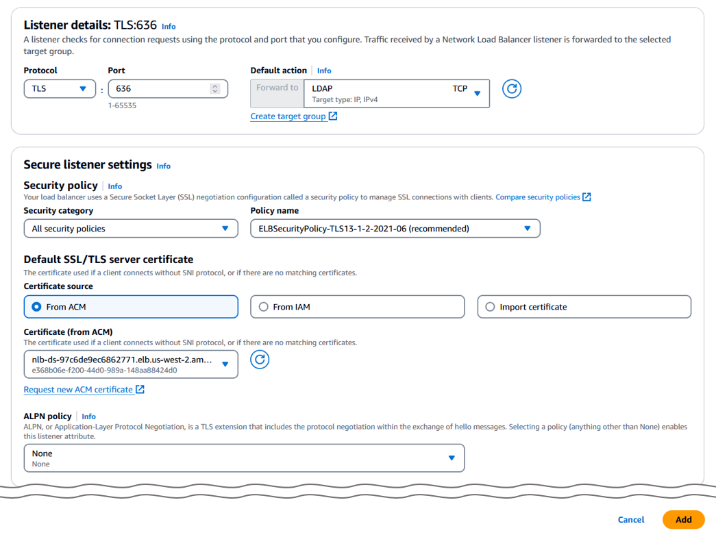Viewport: 716px width, 537px height.
Task: Select the From IAM certificate source
Action: (x=358, y=307)
